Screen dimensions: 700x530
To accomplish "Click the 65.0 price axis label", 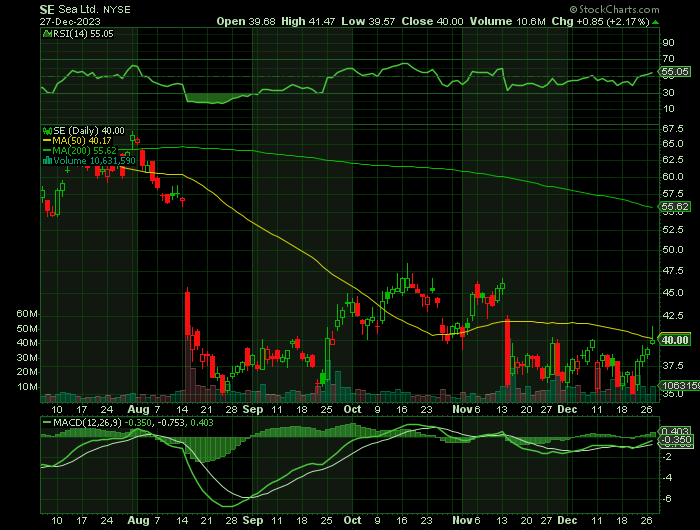I will (672, 144).
